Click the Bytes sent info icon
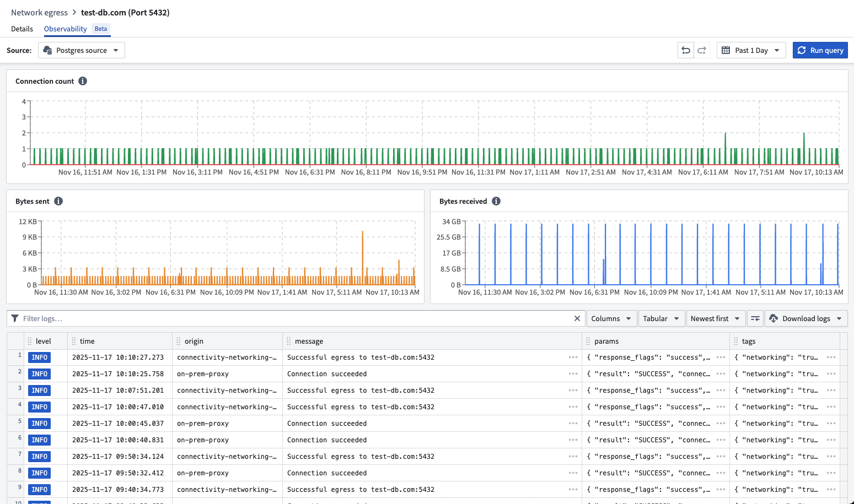The image size is (854, 504). click(58, 201)
